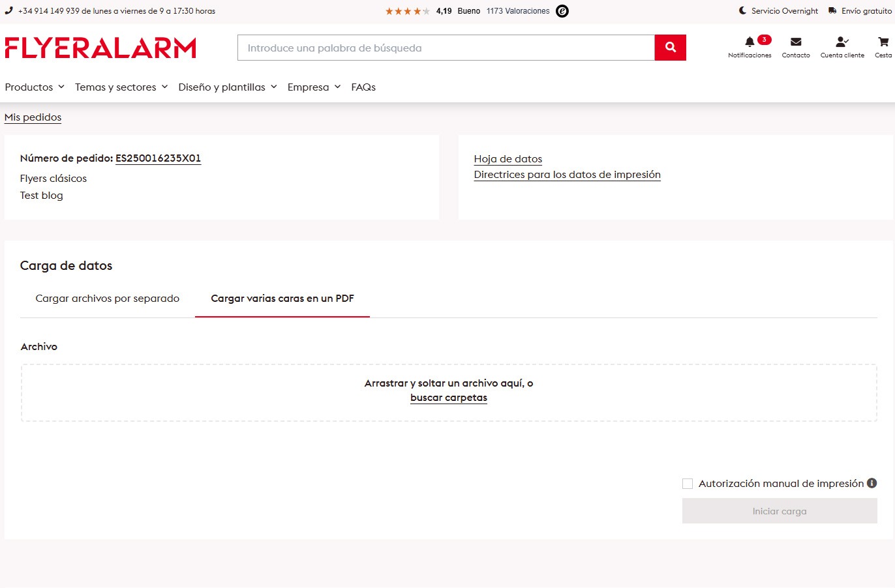Open the FAQs menu item
Screen dimensions: 895x588
[363, 87]
